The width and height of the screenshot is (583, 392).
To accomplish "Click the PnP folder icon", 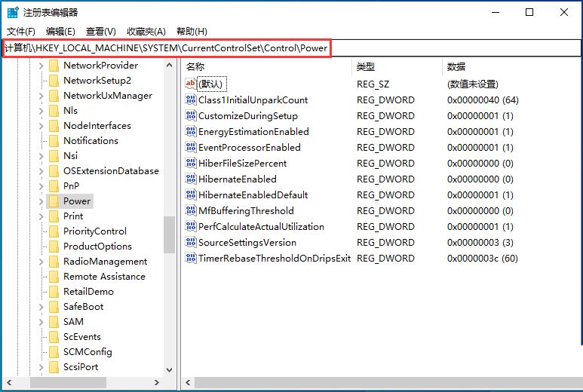I will pyautogui.click(x=54, y=186).
